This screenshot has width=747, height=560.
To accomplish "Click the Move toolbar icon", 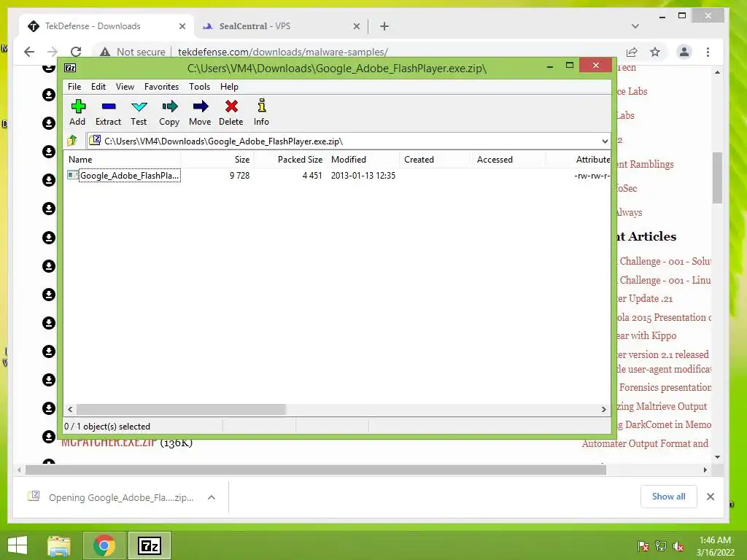I will (x=200, y=112).
